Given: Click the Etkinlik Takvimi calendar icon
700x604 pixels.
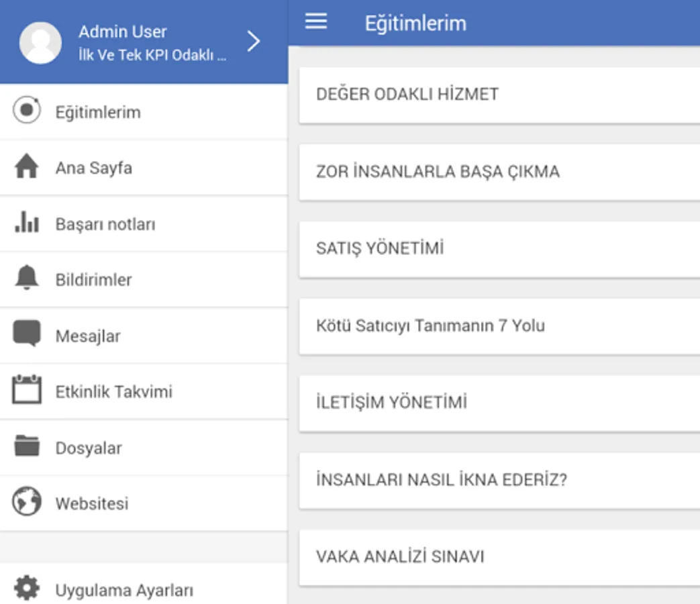Looking at the screenshot, I should tap(27, 391).
